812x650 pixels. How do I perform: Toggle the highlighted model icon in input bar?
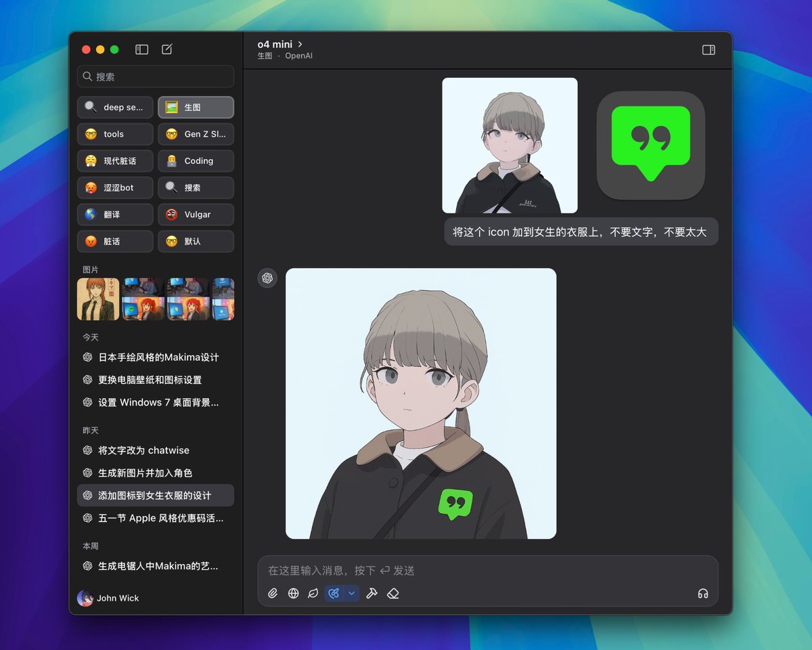pos(333,593)
